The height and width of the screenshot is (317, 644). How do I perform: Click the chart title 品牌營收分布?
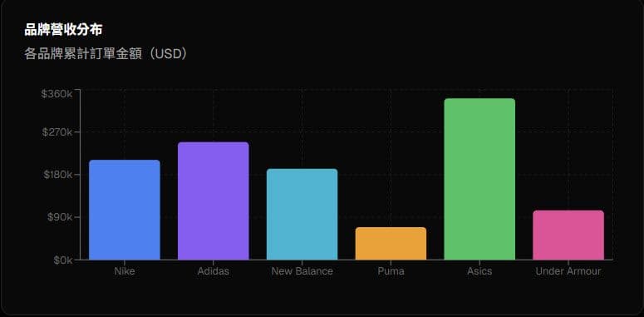click(63, 30)
